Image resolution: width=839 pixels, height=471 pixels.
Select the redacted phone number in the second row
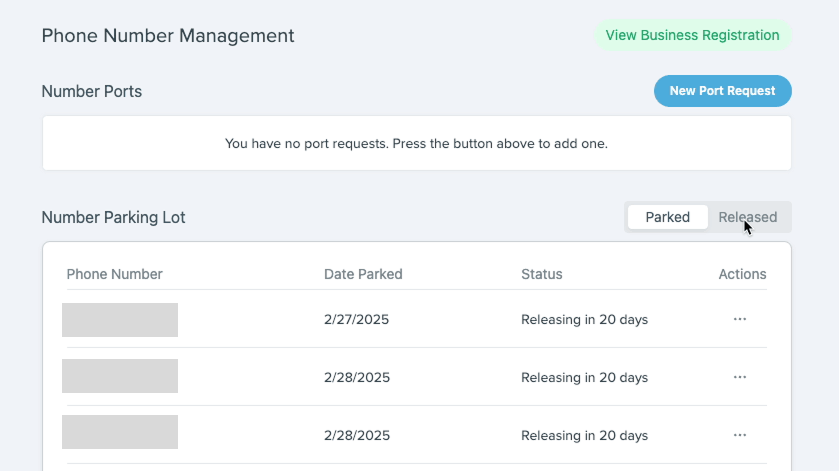click(120, 377)
